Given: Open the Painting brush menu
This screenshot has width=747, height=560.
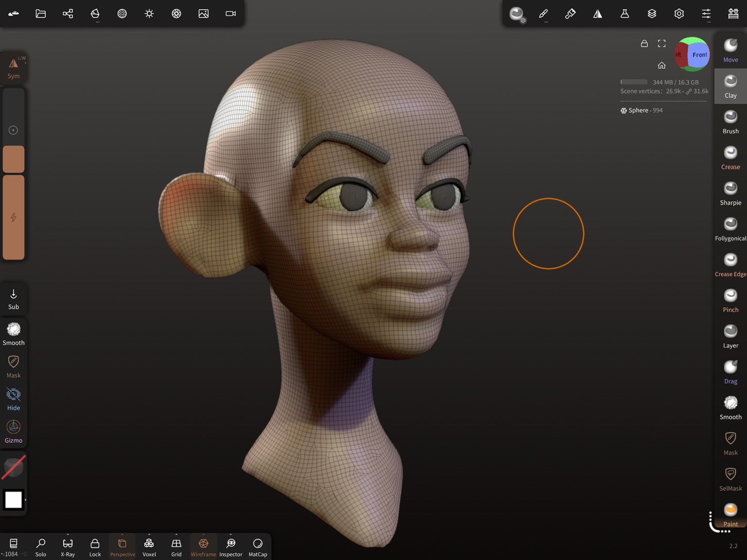Looking at the screenshot, I should (570, 14).
